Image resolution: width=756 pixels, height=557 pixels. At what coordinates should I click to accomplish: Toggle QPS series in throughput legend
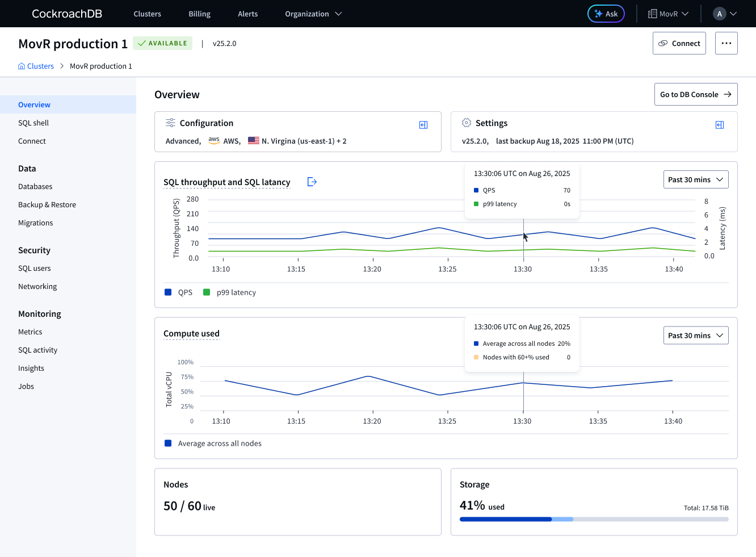click(x=179, y=292)
